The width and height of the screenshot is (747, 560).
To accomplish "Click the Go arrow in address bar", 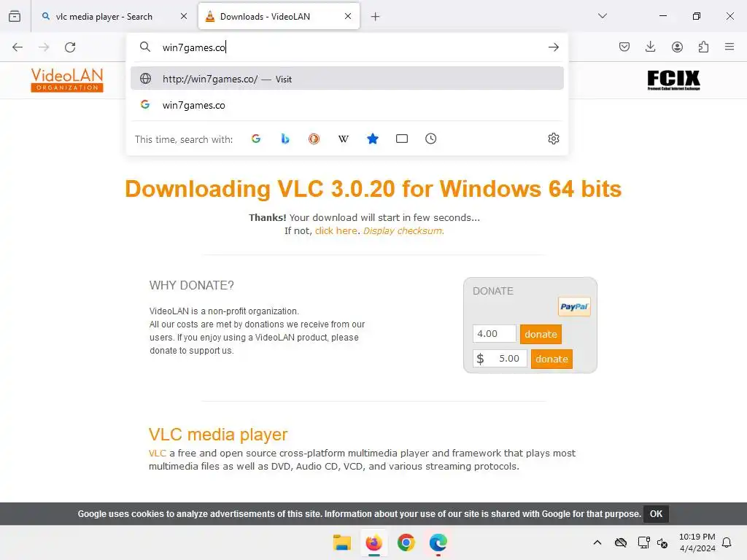I will click(553, 47).
